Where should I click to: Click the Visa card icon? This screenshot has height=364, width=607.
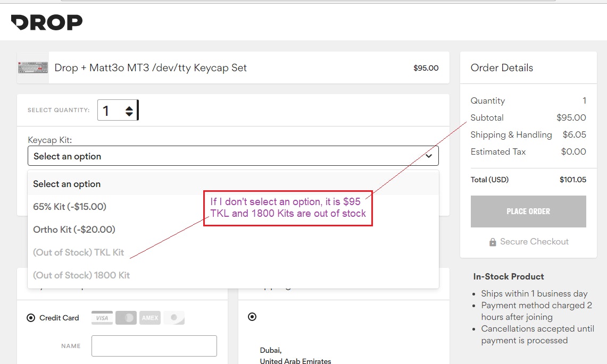[x=102, y=318]
